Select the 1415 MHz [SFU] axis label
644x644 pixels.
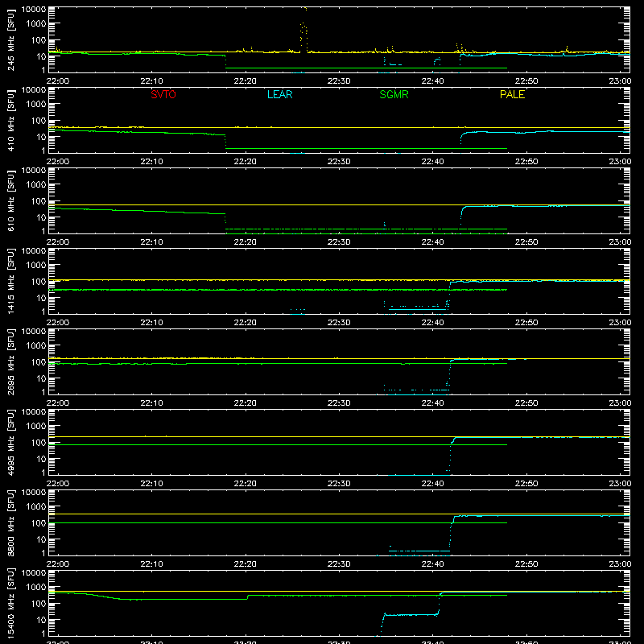click(10, 281)
